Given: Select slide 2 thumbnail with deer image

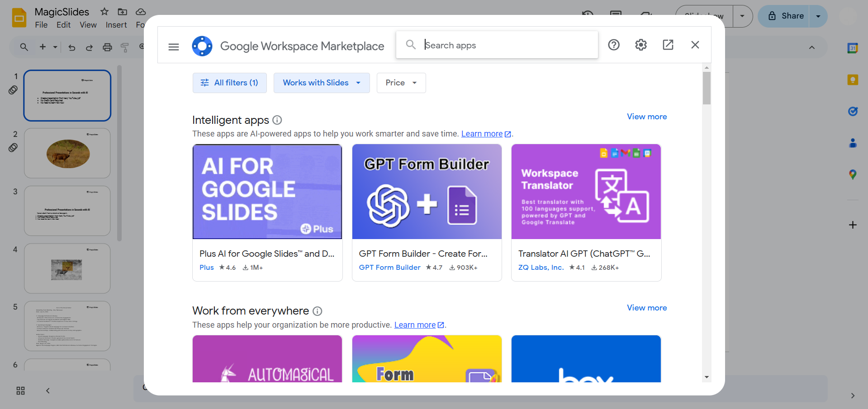Looking at the screenshot, I should tap(67, 153).
